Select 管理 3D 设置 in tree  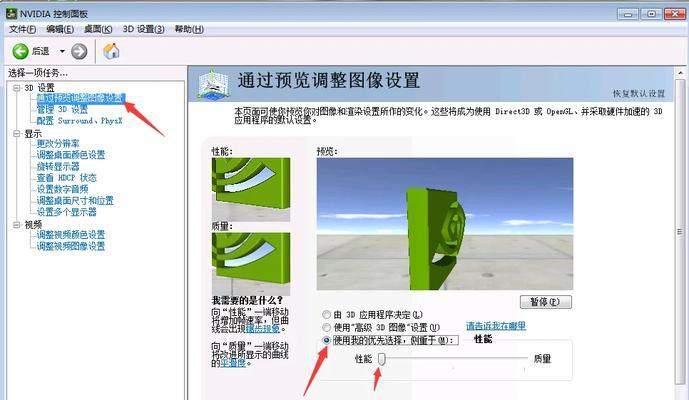click(x=62, y=109)
